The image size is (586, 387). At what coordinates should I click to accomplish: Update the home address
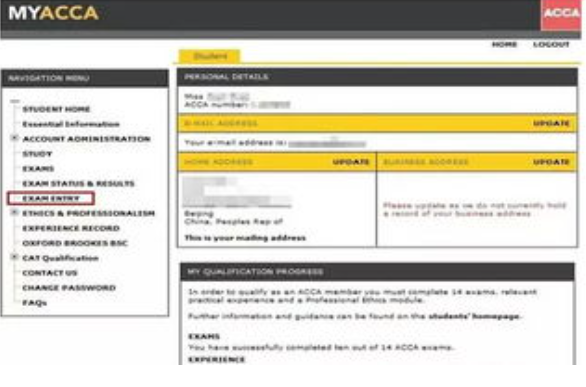click(x=351, y=162)
